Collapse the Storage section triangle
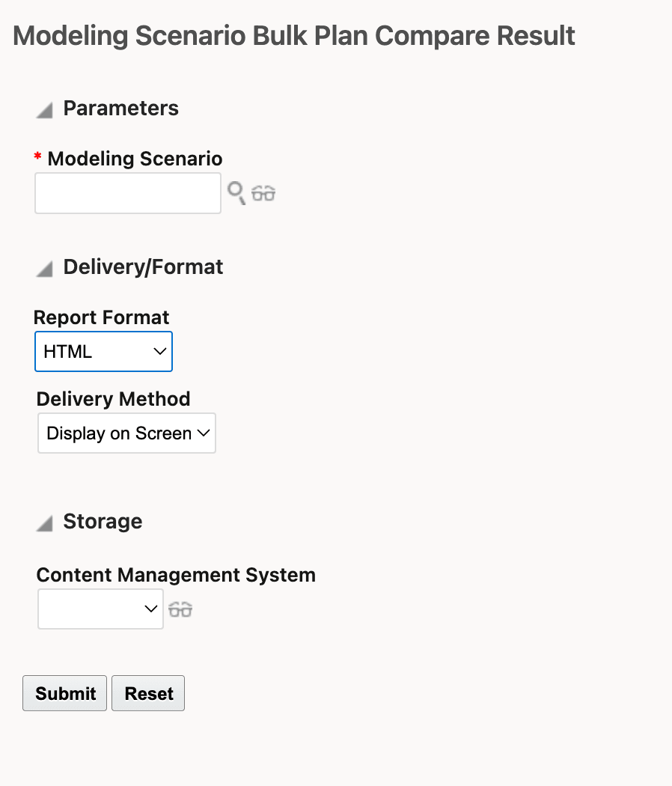Viewport: 672px width, 786px height. [x=45, y=523]
